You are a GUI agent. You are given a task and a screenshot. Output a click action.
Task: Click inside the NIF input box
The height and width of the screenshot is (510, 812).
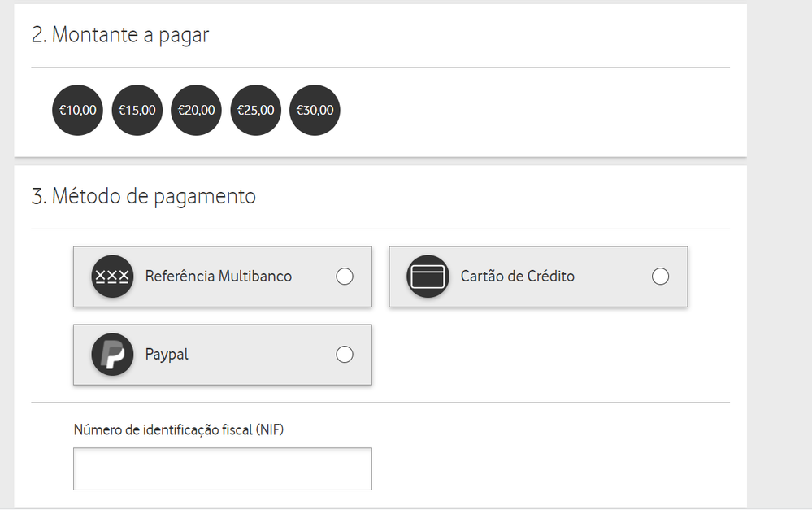point(222,469)
